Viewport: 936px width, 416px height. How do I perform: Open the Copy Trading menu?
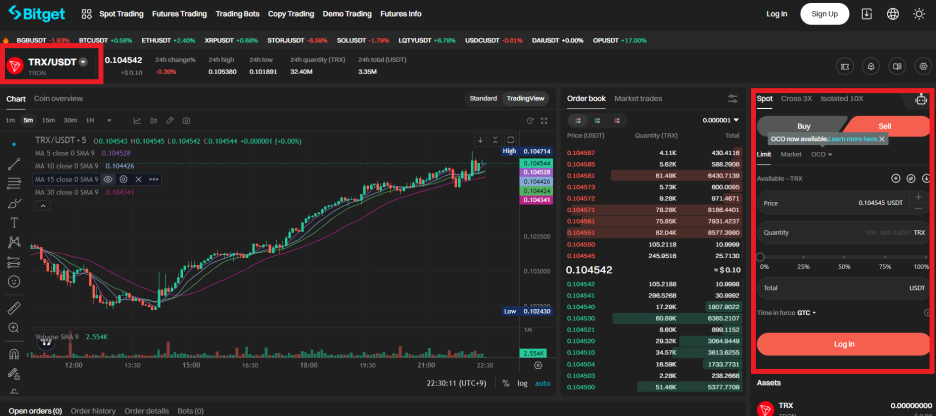click(291, 14)
